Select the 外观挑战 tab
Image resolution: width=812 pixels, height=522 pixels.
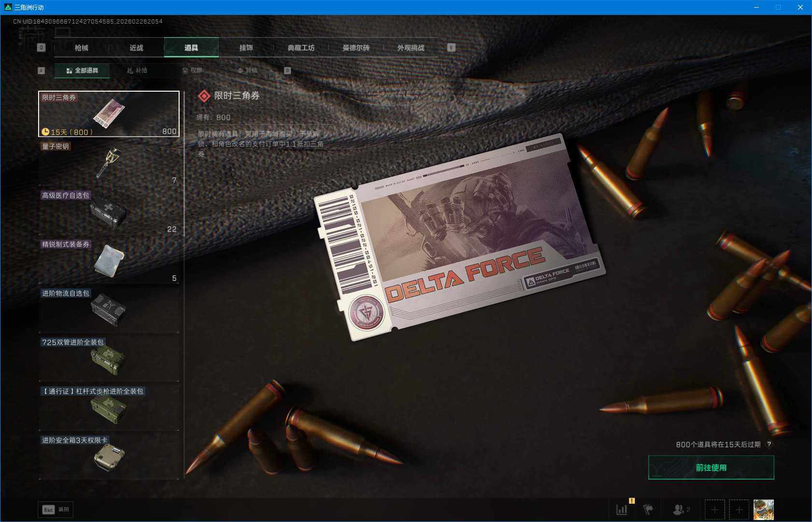pos(411,48)
